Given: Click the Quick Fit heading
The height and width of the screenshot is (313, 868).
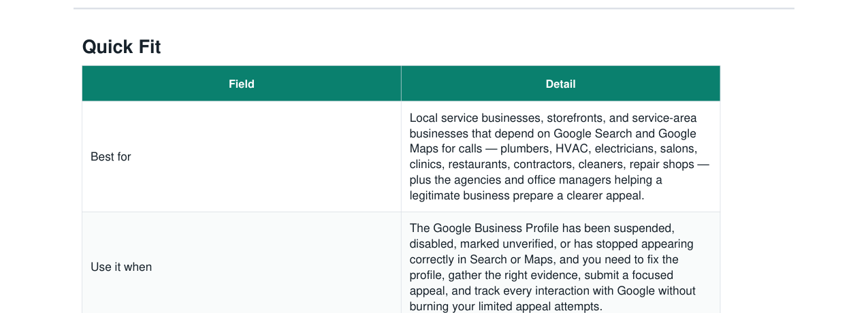Looking at the screenshot, I should coord(121,47).
